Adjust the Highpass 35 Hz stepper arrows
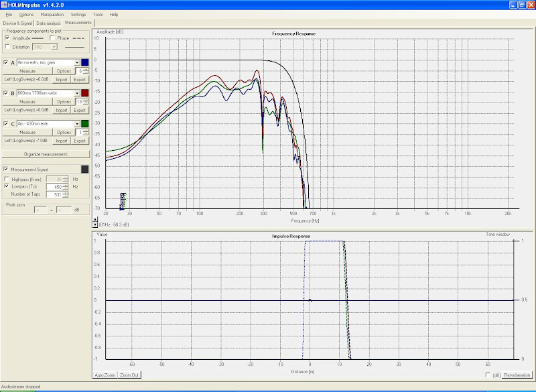The height and width of the screenshot is (392, 536). point(65,179)
